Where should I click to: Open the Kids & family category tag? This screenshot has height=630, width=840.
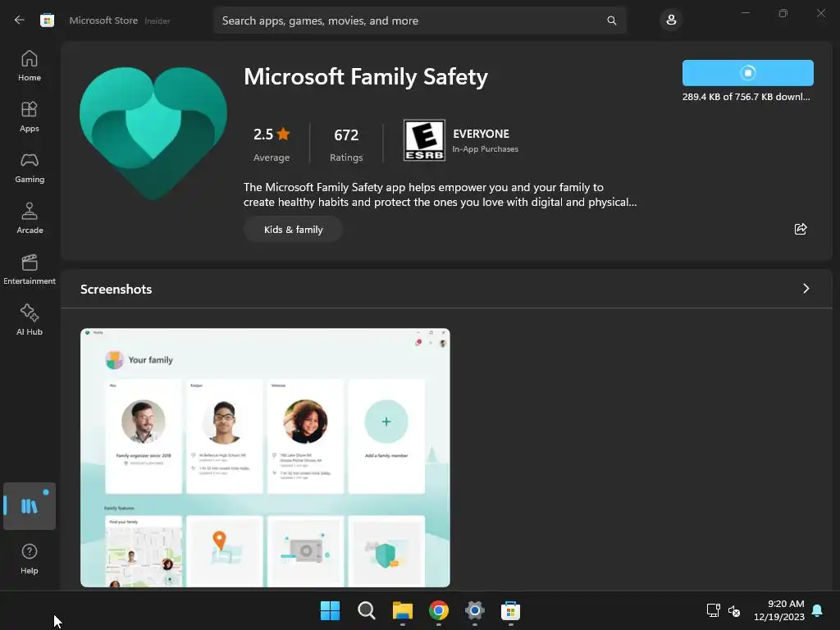pos(293,230)
